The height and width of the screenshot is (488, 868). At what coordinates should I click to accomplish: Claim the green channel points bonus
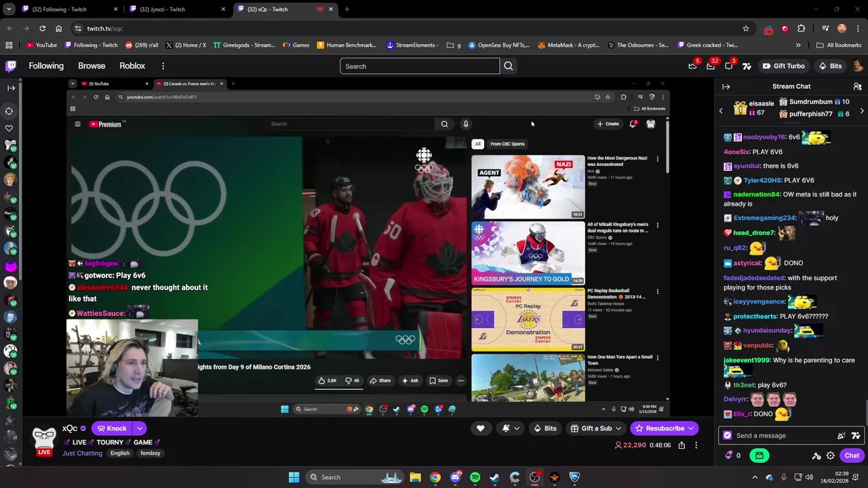[759, 455]
